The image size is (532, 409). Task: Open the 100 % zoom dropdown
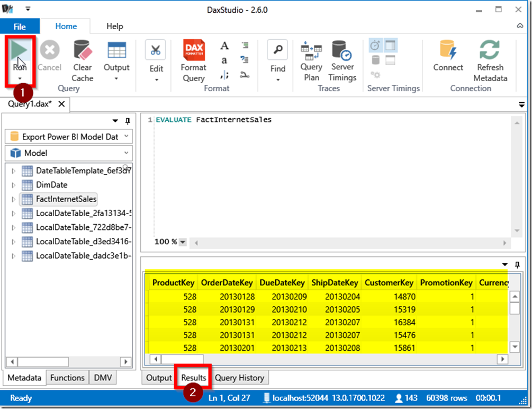pos(183,242)
